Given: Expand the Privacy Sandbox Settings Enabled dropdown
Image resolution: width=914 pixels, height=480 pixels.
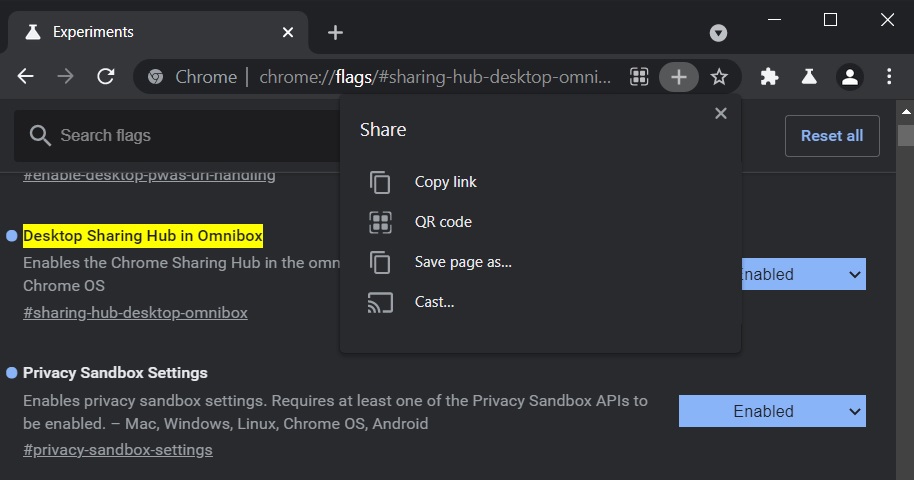Looking at the screenshot, I should [x=772, y=411].
